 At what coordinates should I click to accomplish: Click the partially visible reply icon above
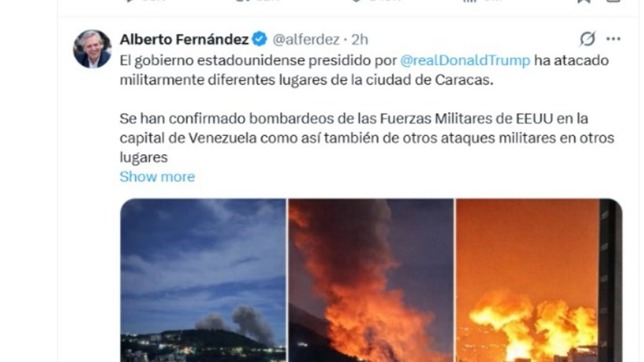[x=129, y=2]
